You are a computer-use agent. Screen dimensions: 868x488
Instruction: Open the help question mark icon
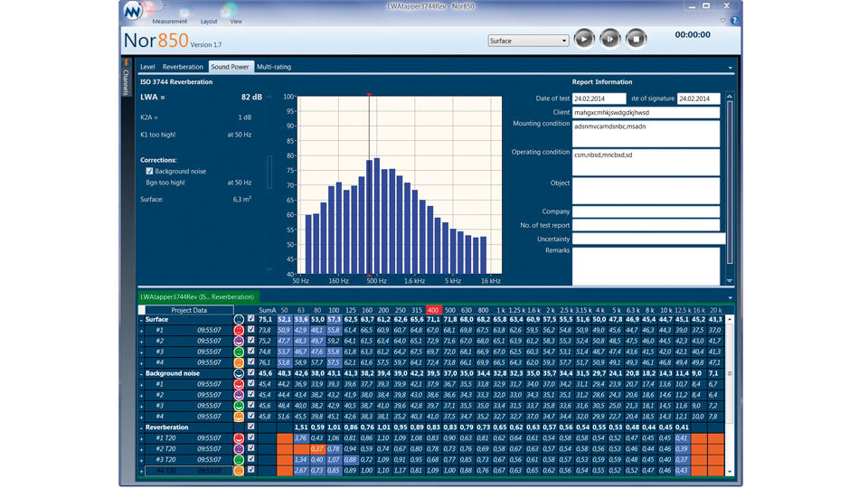click(x=734, y=21)
